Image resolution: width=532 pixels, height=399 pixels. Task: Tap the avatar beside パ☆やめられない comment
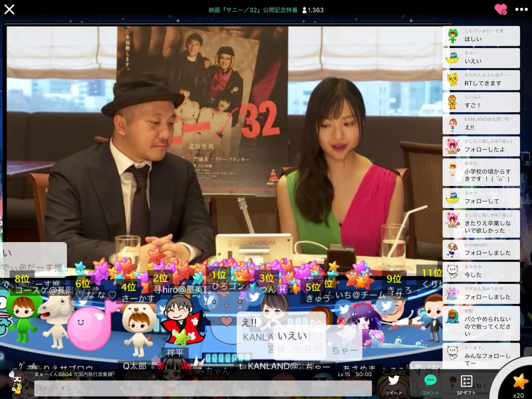452,316
